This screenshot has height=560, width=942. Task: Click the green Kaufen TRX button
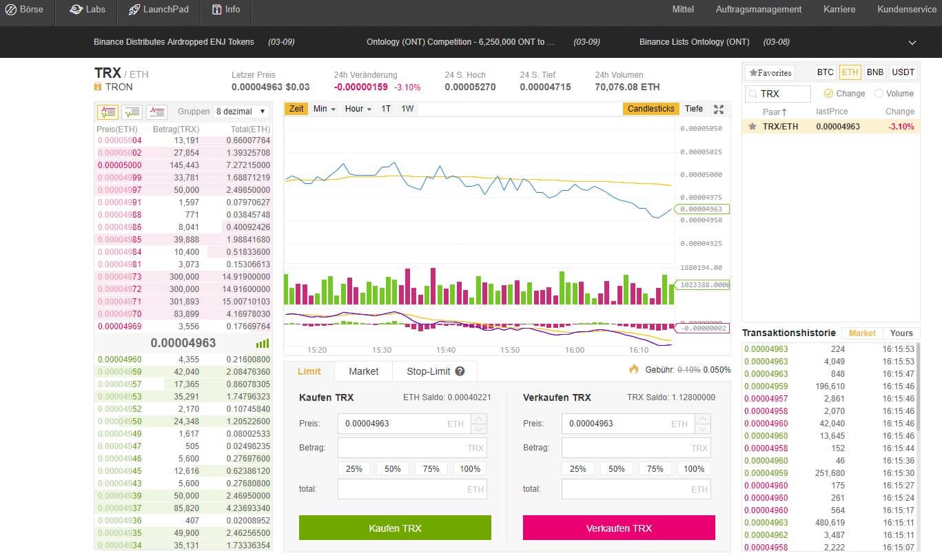pos(395,528)
